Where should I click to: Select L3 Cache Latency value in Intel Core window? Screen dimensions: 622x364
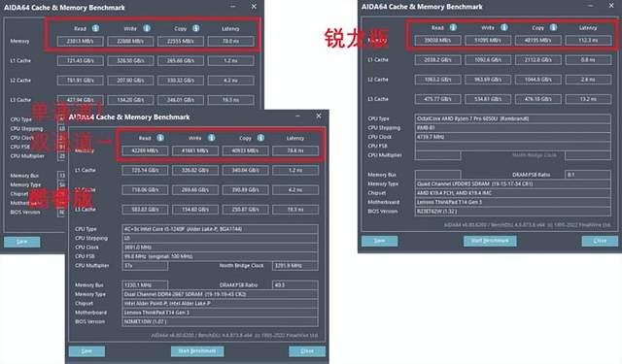click(x=295, y=210)
